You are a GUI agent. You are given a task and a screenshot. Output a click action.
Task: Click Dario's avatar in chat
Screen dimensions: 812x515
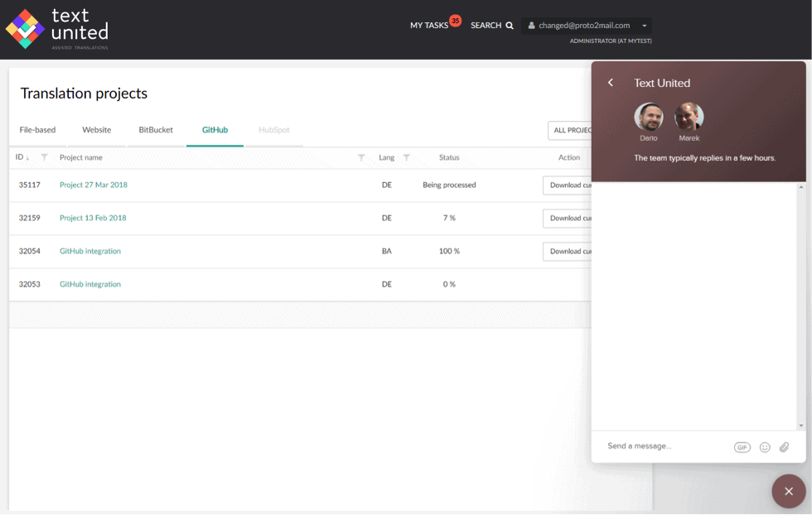(648, 117)
